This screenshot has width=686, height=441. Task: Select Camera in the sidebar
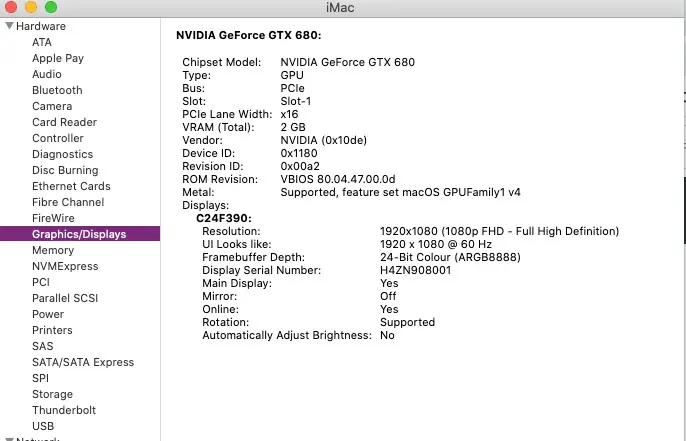click(x=52, y=106)
